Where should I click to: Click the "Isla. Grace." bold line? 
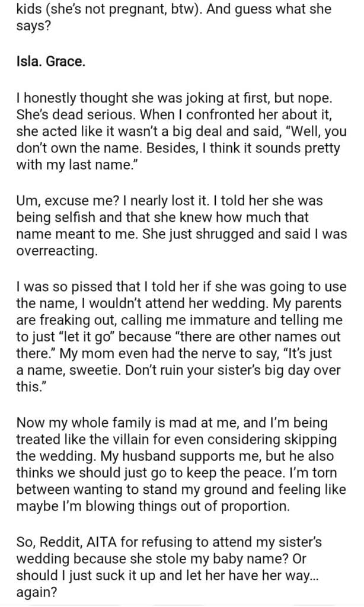click(50, 62)
